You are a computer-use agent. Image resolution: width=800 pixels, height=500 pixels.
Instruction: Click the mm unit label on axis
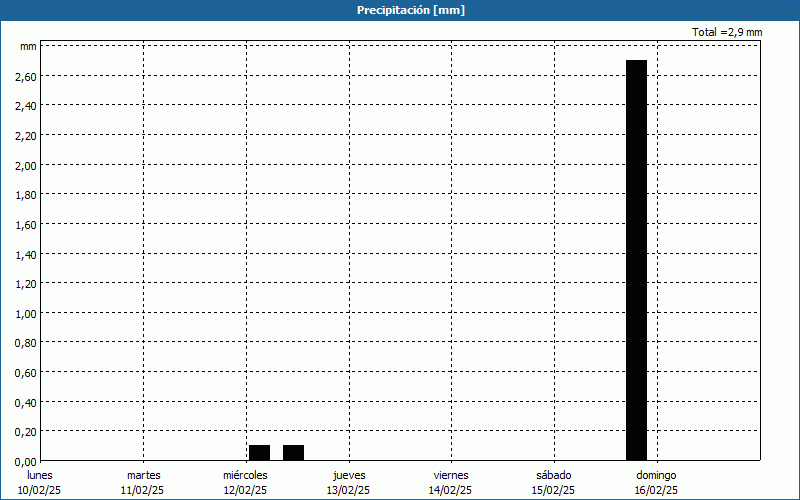pyautogui.click(x=28, y=46)
